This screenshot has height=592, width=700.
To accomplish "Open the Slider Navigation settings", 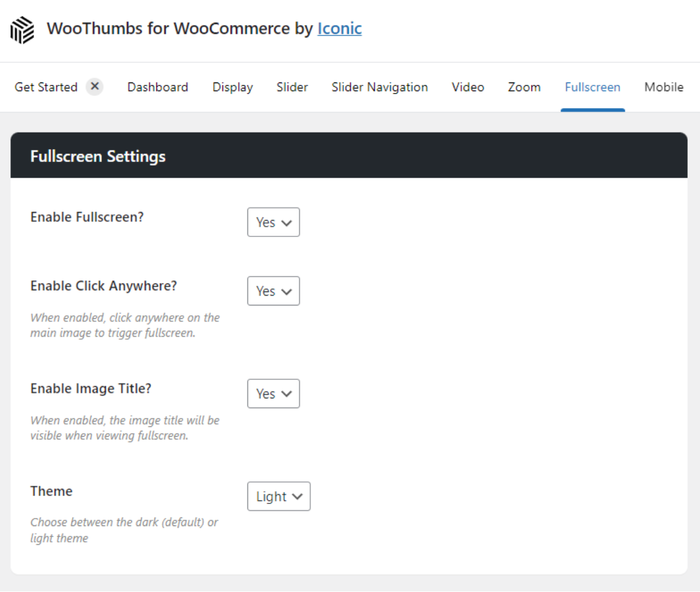I will coord(379,87).
